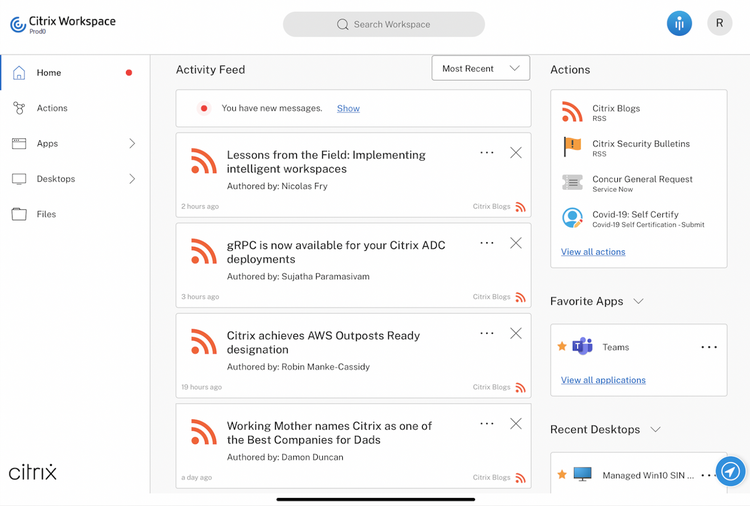The height and width of the screenshot is (506, 750).
Task: Open Covid-19: Self Certify action
Action: 639,218
